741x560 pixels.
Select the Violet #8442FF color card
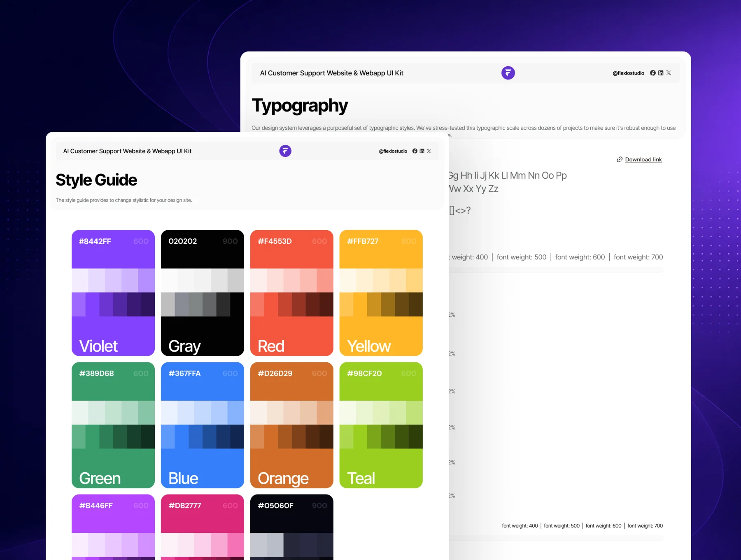click(x=113, y=293)
